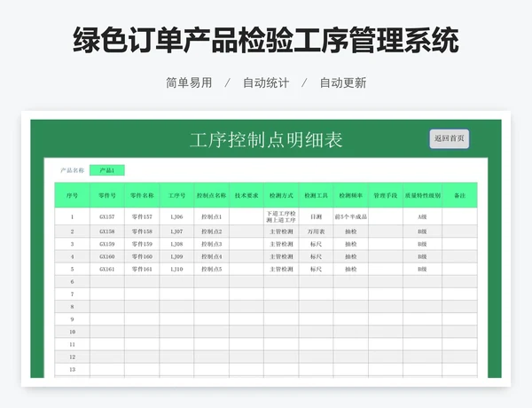
Task: Select cell 零件159
Action: (x=142, y=244)
